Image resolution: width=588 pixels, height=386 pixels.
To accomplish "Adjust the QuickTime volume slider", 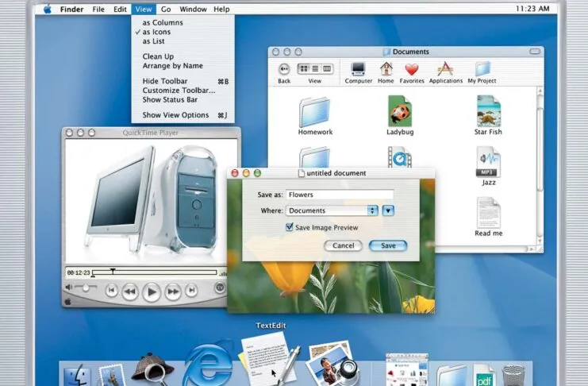I will pyautogui.click(x=83, y=287).
